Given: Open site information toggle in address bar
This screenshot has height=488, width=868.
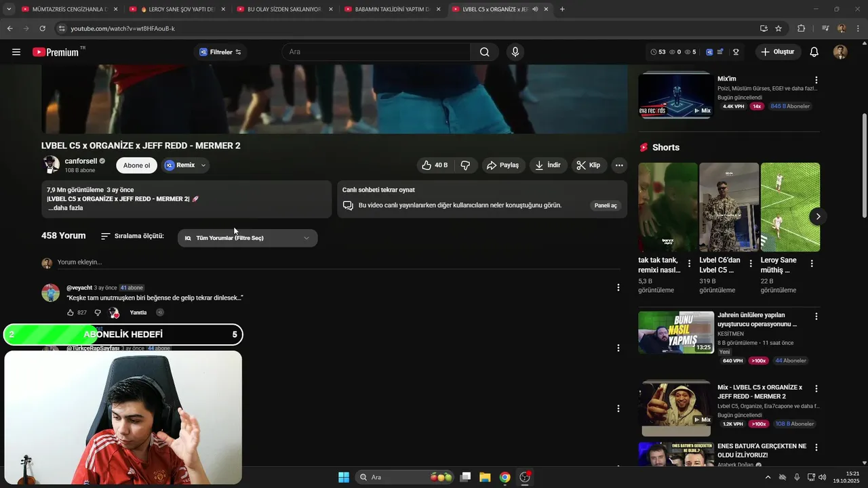Looking at the screenshot, I should pyautogui.click(x=61, y=28).
